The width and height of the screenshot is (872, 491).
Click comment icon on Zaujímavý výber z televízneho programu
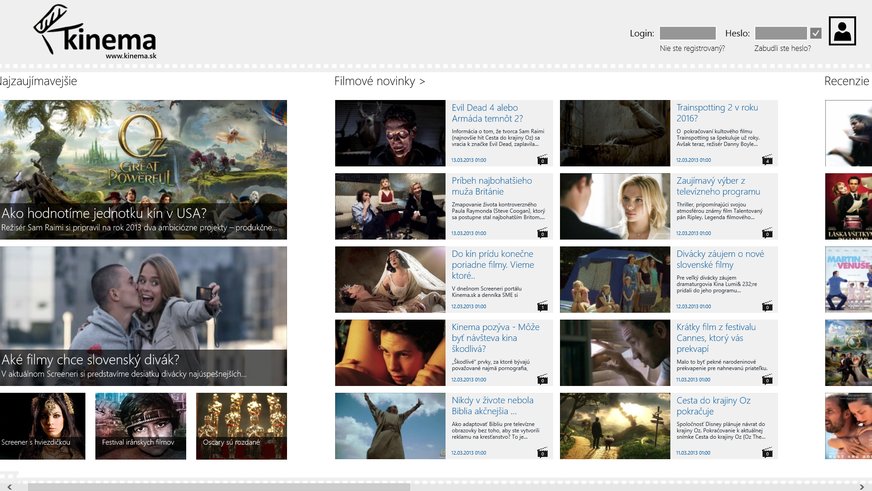pos(768,233)
